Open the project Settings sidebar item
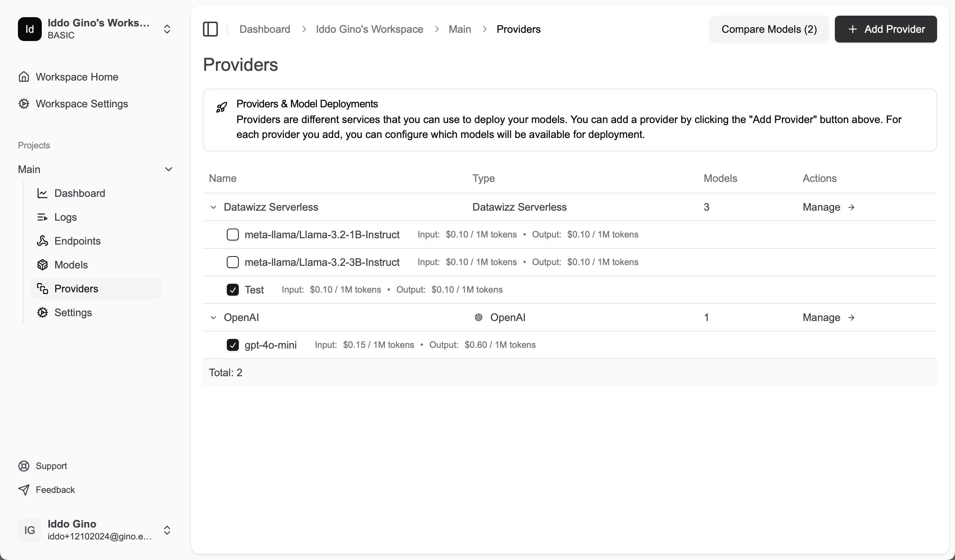Viewport: 955px width, 560px height. [x=73, y=312]
